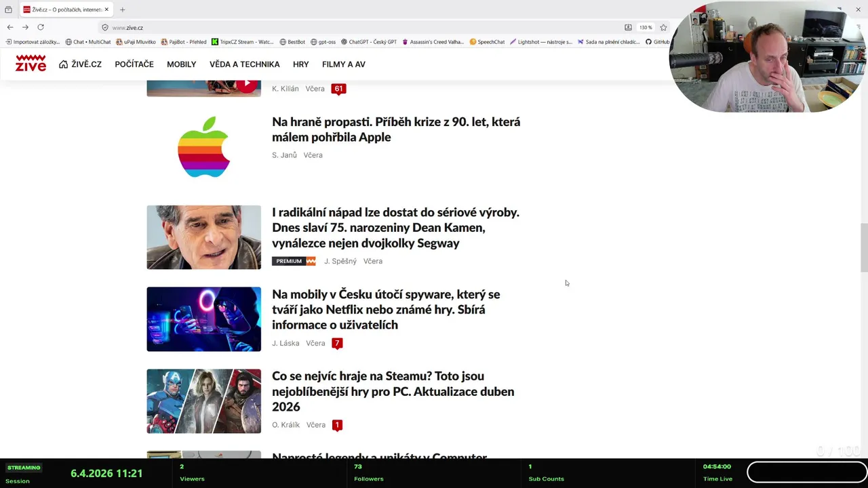Open the BestBot bookmark
This screenshot has width=868, height=488.
click(x=292, y=42)
